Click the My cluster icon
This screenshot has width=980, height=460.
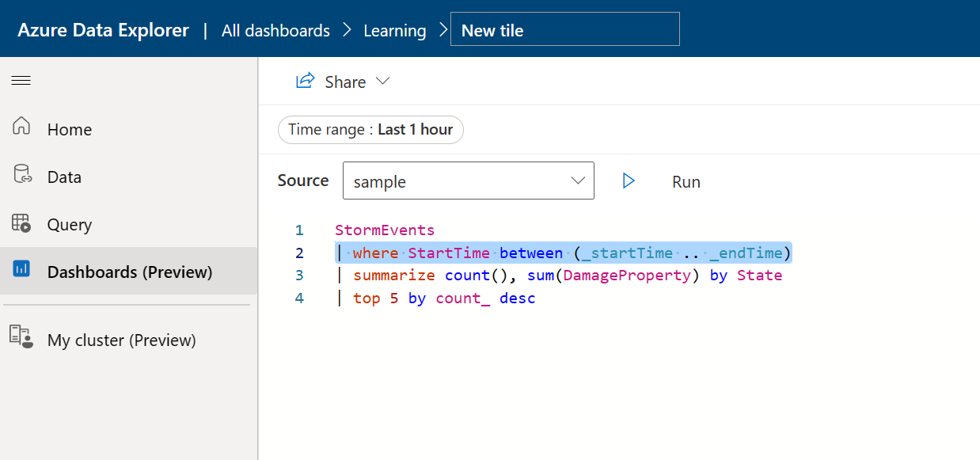pos(21,336)
